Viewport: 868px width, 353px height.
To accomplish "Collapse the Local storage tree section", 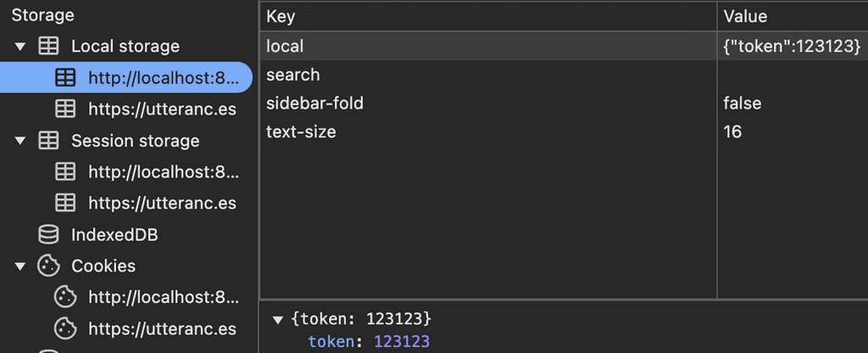I will (x=20, y=47).
